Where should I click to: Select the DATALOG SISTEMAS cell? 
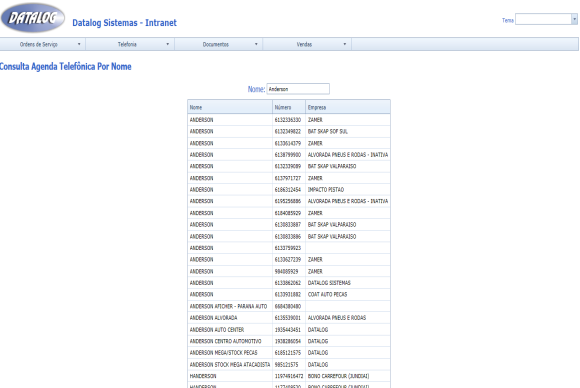348,283
